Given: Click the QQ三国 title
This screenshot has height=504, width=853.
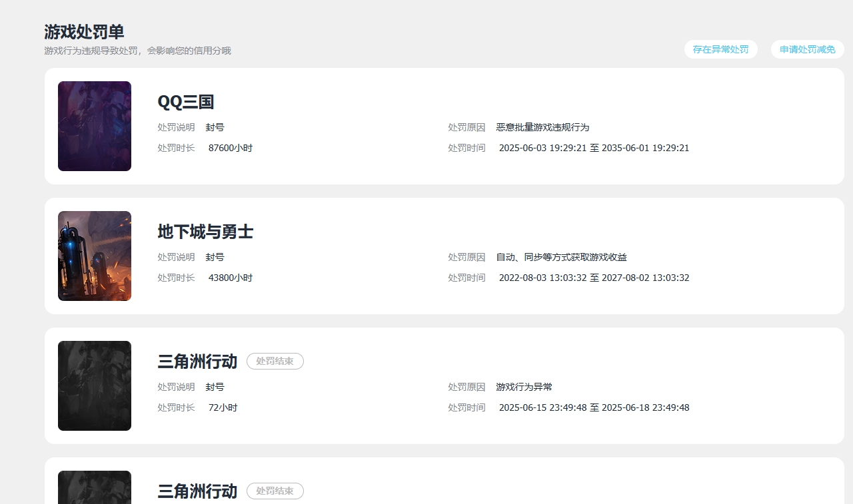Looking at the screenshot, I should [x=185, y=102].
